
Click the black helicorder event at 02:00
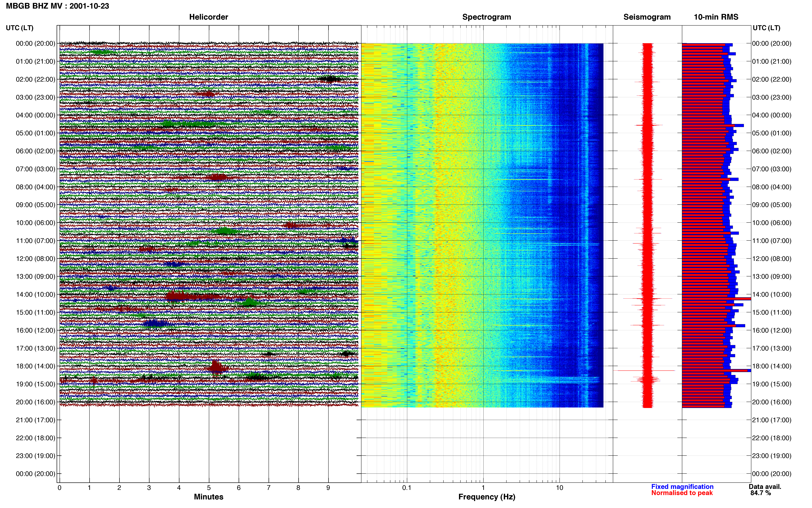pos(329,79)
